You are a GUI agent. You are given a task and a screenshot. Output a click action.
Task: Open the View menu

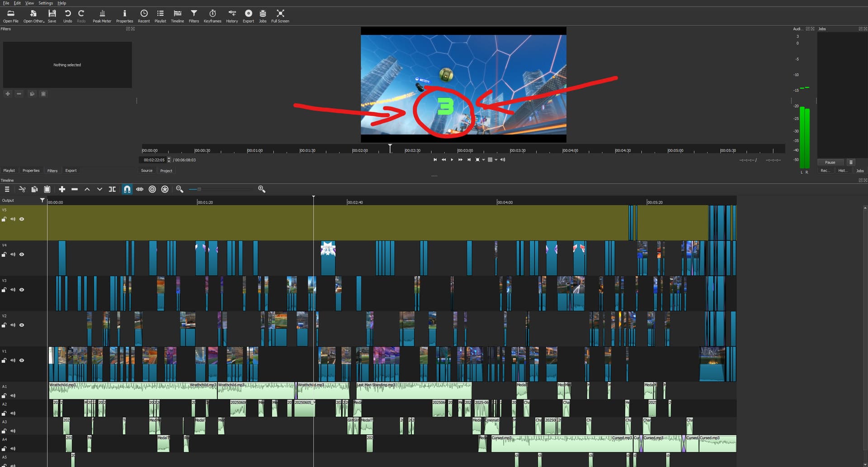click(x=29, y=3)
